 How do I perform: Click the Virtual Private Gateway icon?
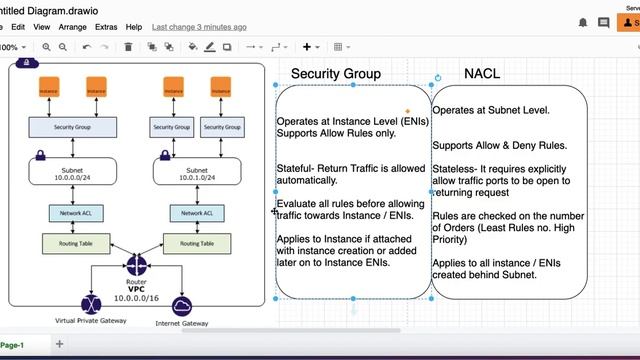(91, 304)
